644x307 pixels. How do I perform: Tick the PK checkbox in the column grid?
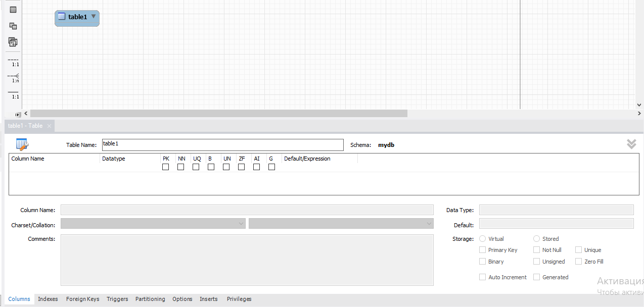point(165,167)
